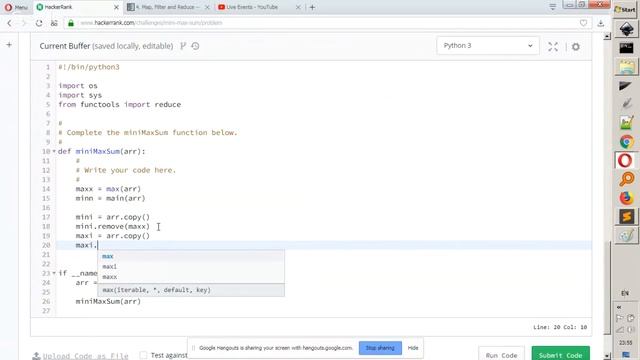Open the tab menu icon in Opera title bar
The height and width of the screenshot is (360, 640).
tap(553, 7)
